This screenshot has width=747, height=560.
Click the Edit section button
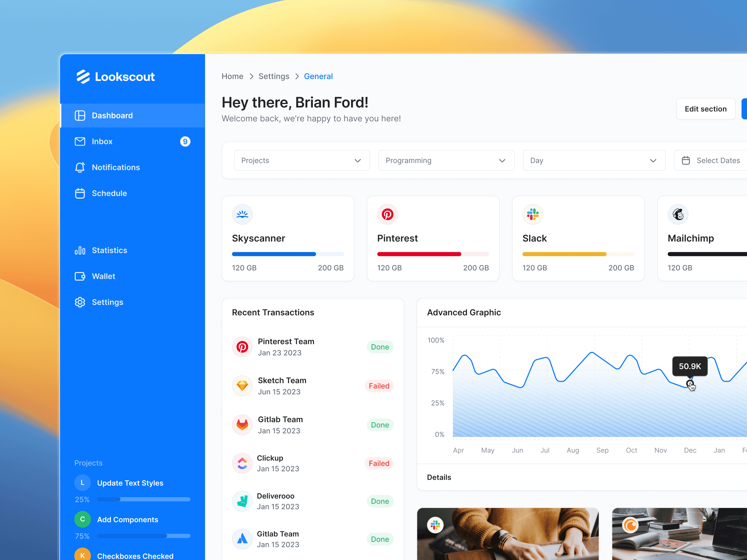coord(705,109)
